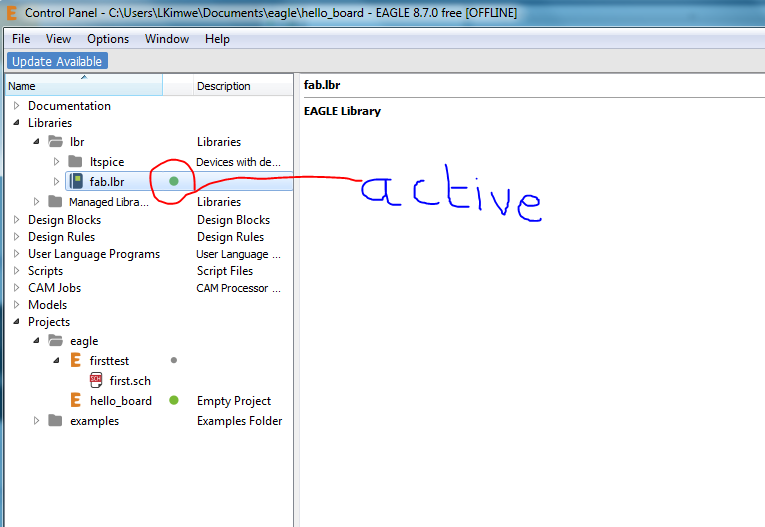Expand the Documentation tree node
The width and height of the screenshot is (765, 527).
pyautogui.click(x=17, y=105)
